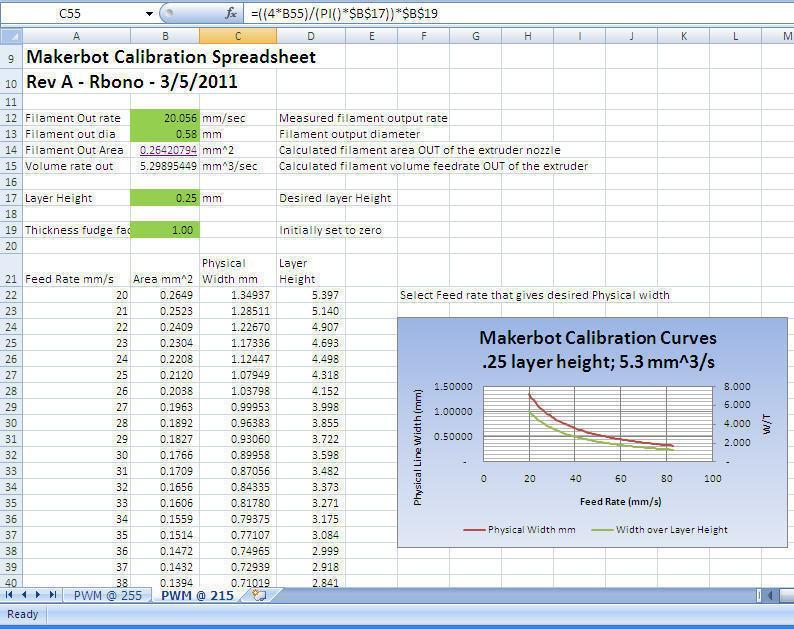Click the Physical Width mm legend entry
Screen dimensions: 794x629
[x=520, y=529]
